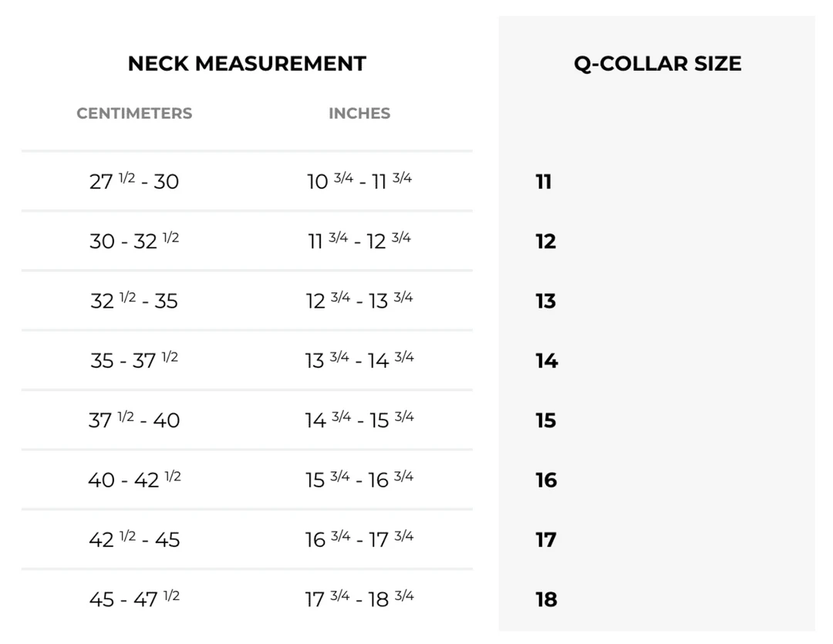Select the 12 3/4 - 13 3/4 inches cell
This screenshot has height=644, width=833.
pos(359,301)
